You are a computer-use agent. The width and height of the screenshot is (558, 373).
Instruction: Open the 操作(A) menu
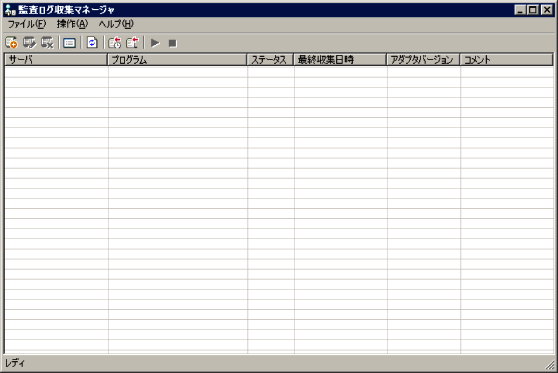(x=72, y=24)
